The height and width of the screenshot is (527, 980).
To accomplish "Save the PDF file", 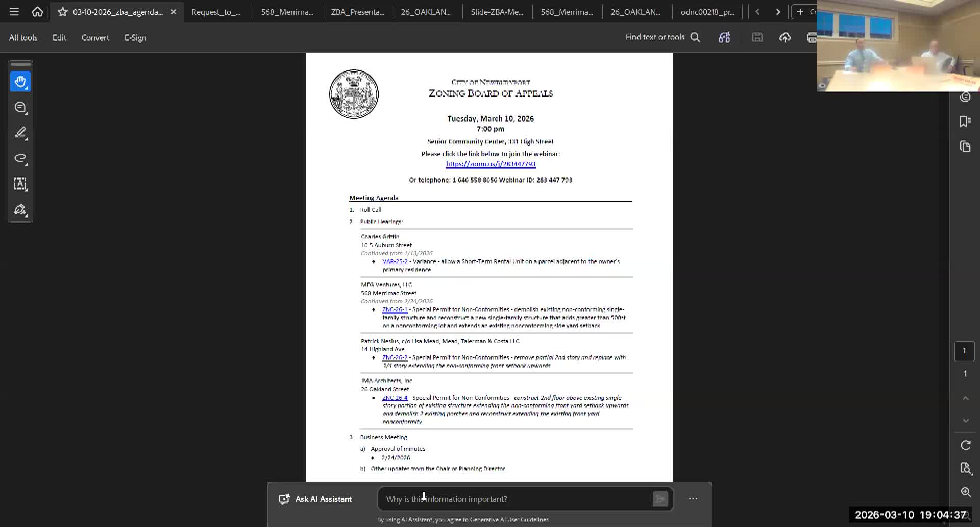I will pos(757,37).
